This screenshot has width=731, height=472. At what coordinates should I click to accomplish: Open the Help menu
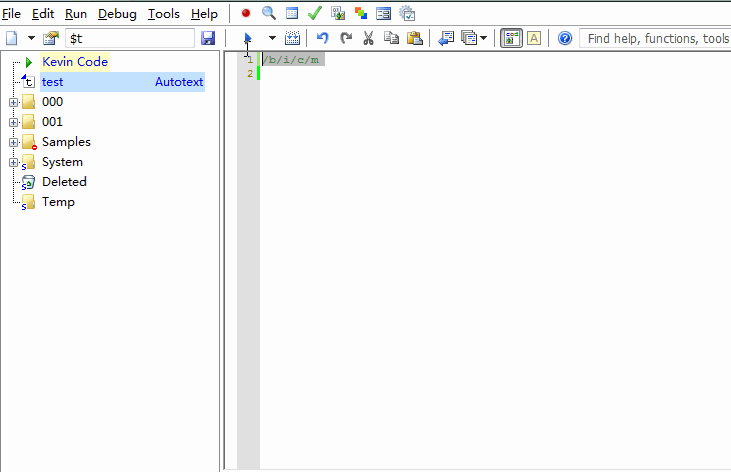pos(204,14)
